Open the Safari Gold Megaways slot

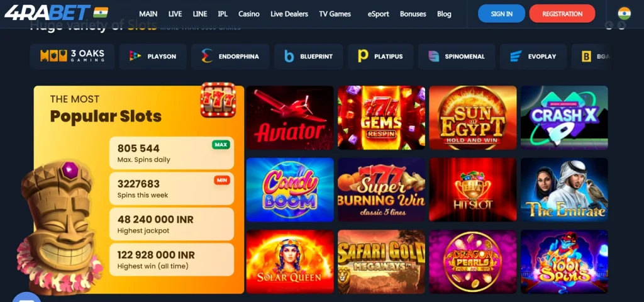coord(382,262)
